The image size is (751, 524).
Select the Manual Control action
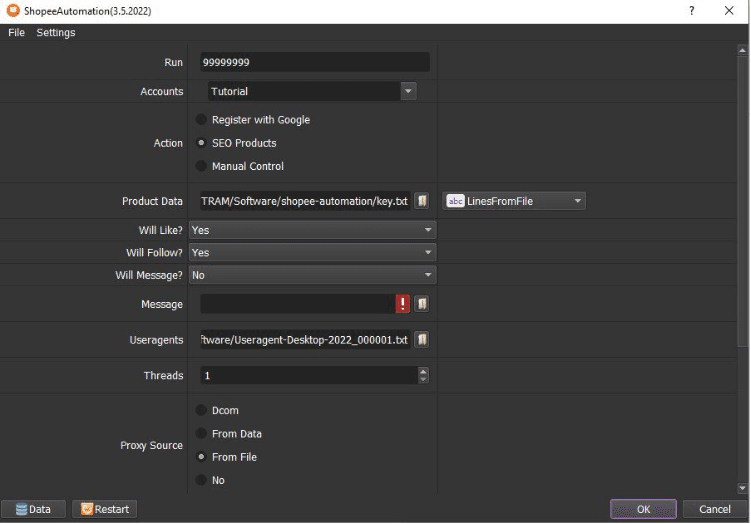[201, 166]
